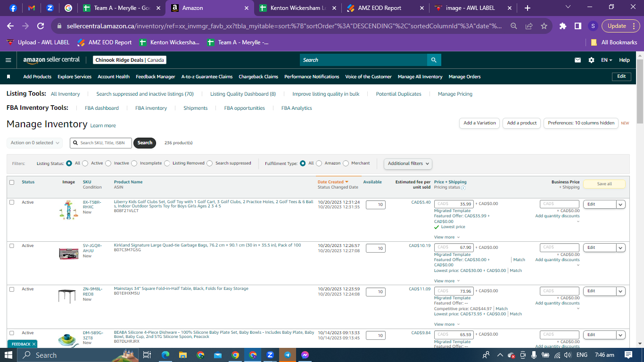The width and height of the screenshot is (644, 362).
Task: Switch to the Team A - Merylle tab
Action: coord(122,8)
